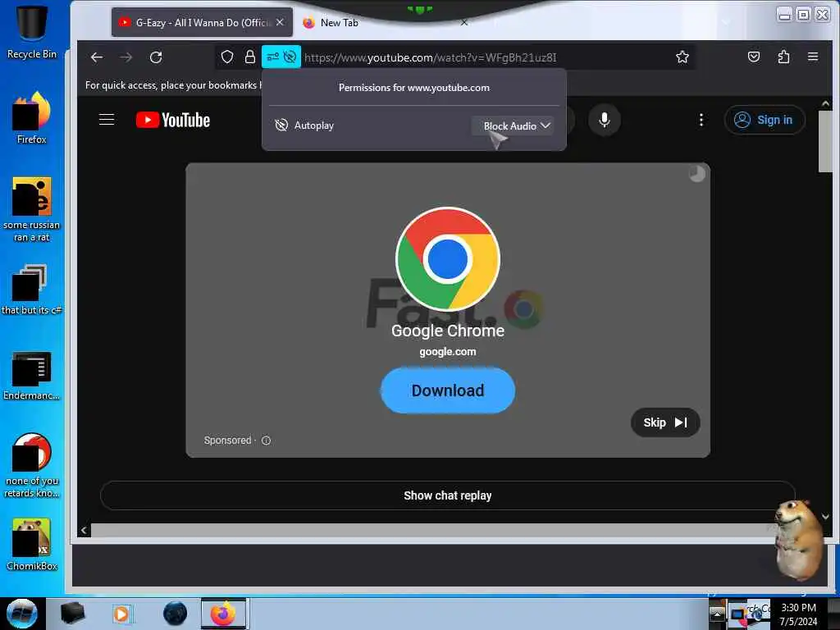
Task: Click the taskbar clock showing 3:30 PM
Action: (798, 614)
